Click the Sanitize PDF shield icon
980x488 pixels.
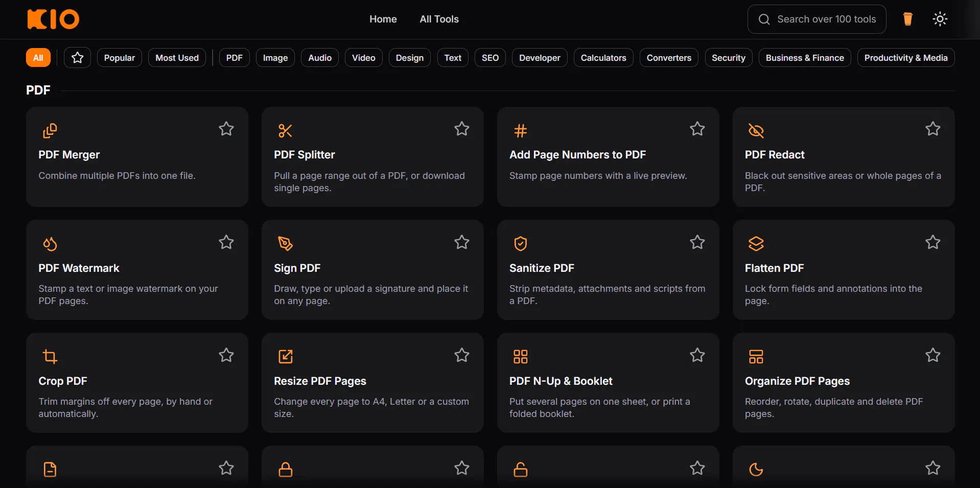521,244
